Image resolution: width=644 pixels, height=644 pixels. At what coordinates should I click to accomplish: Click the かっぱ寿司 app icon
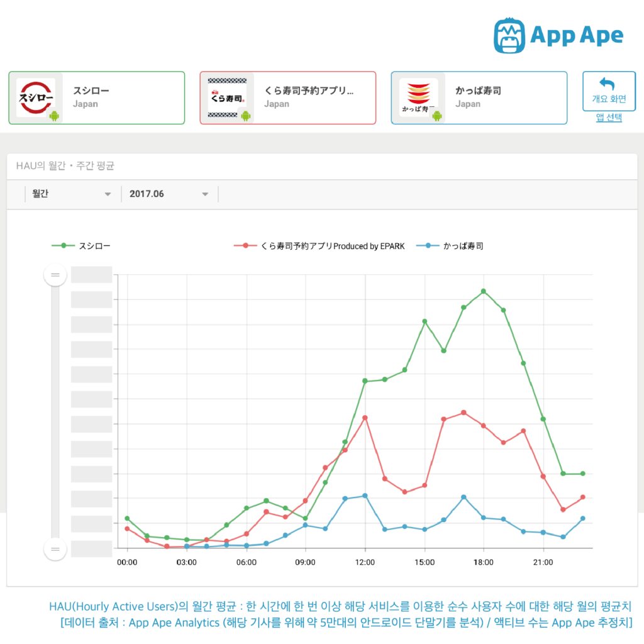coord(418,97)
